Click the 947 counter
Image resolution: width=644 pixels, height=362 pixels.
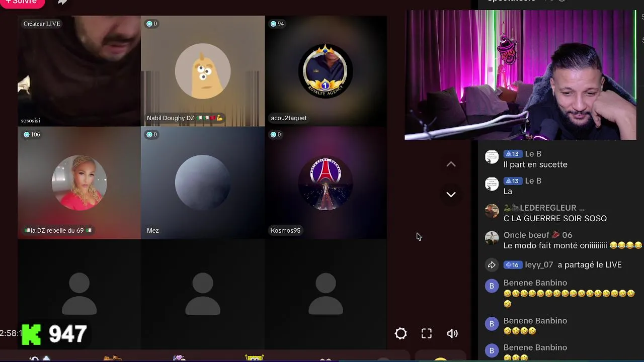pyautogui.click(x=68, y=334)
